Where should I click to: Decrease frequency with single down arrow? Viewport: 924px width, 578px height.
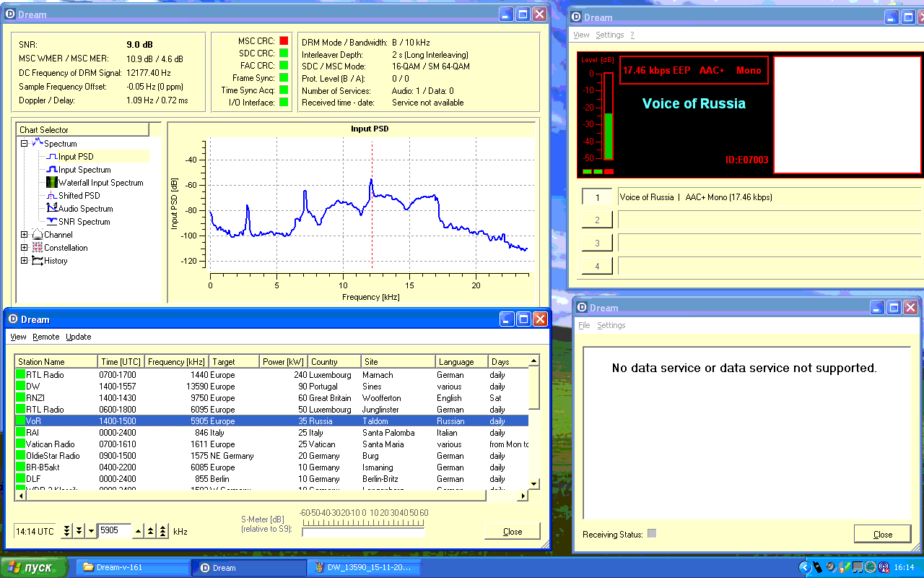(x=91, y=531)
